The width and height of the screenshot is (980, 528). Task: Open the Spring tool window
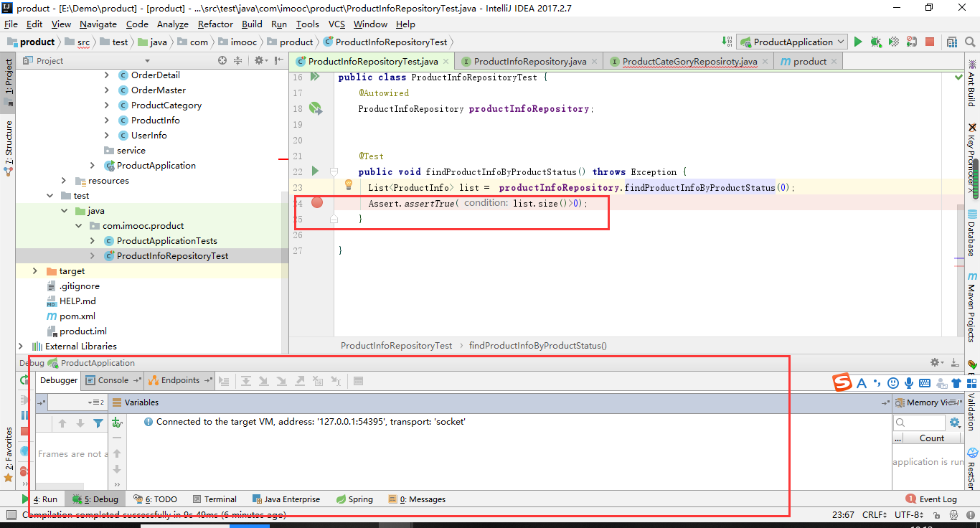[354, 499]
